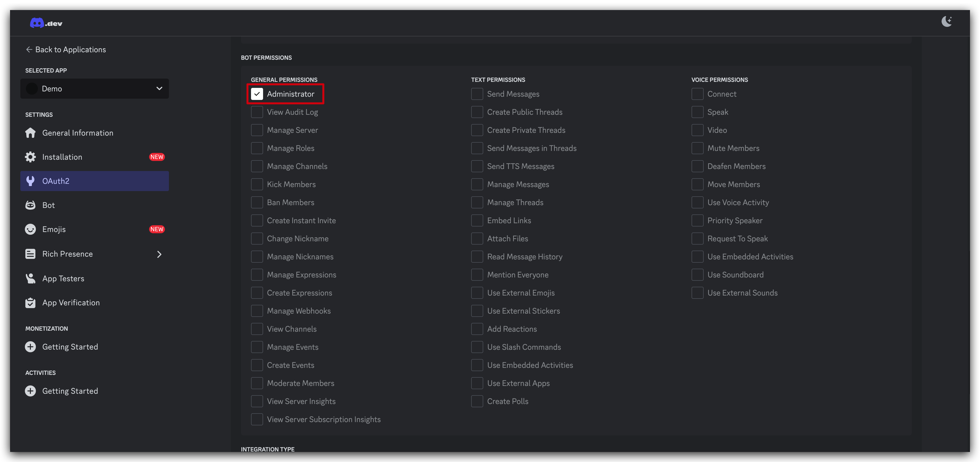Tick Use External Sounds
The image size is (980, 462).
point(697,293)
